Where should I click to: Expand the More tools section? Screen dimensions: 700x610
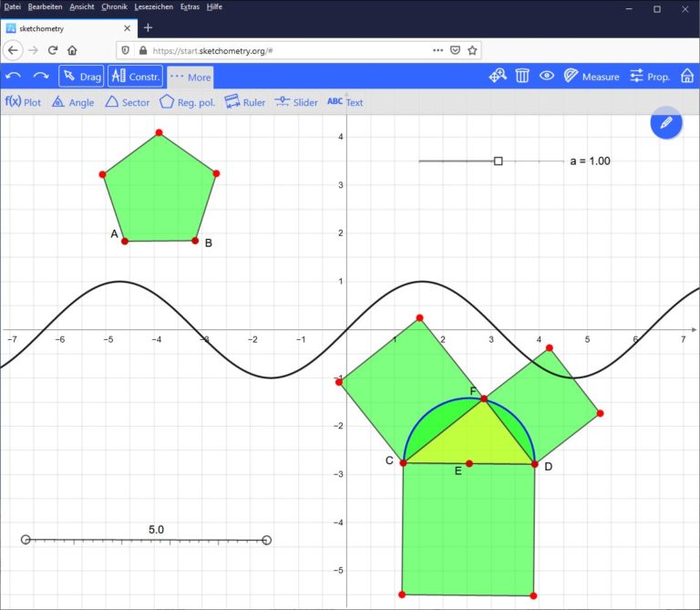click(x=190, y=77)
